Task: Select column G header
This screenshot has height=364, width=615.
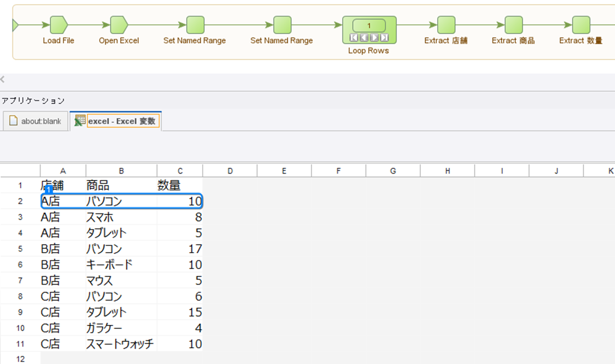Action: coord(393,171)
